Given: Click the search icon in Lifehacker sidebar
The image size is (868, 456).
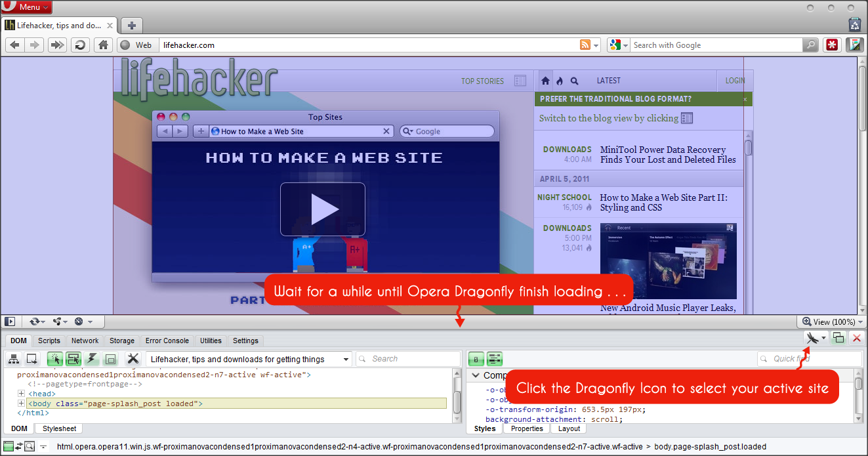Looking at the screenshot, I should tap(574, 81).
